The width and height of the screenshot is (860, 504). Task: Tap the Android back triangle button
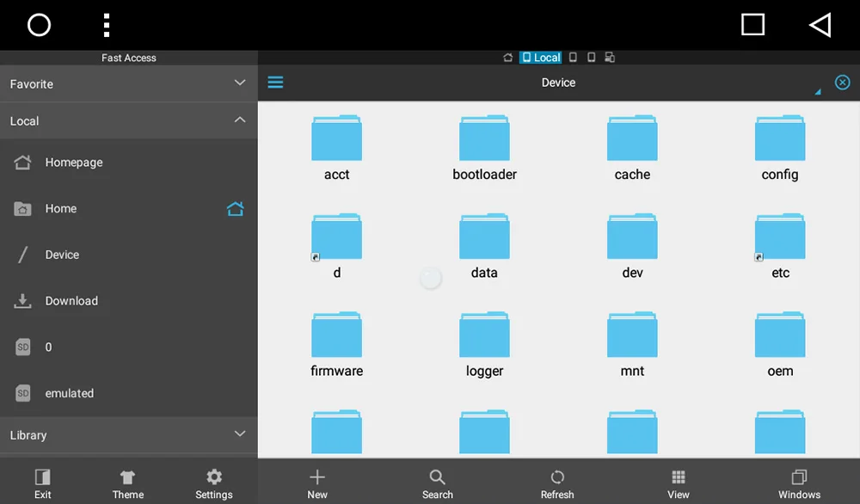(820, 25)
